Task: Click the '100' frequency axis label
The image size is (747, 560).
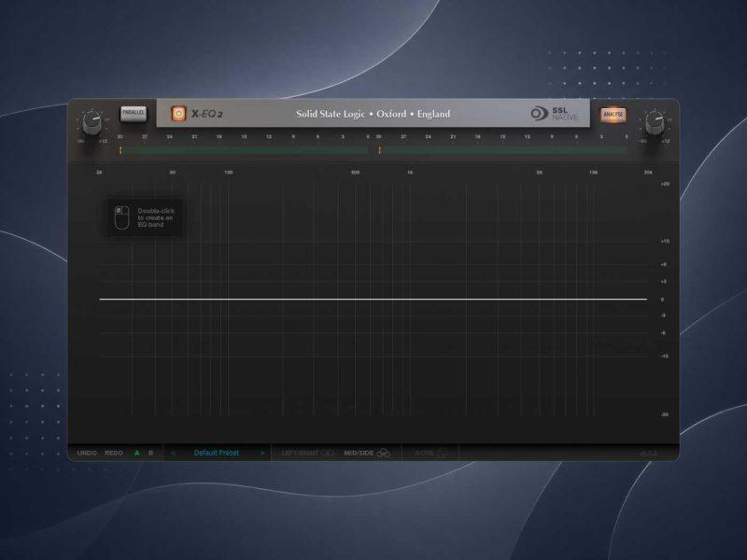Action: pyautogui.click(x=228, y=173)
